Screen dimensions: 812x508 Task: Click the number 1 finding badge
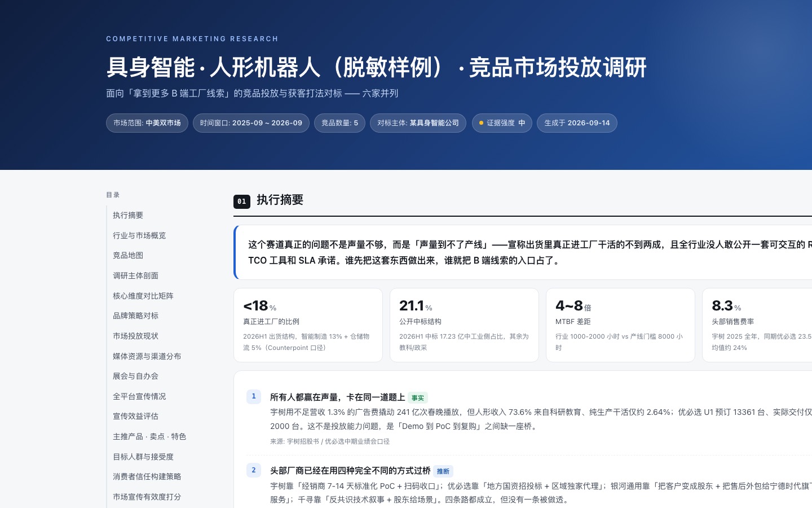pyautogui.click(x=254, y=397)
